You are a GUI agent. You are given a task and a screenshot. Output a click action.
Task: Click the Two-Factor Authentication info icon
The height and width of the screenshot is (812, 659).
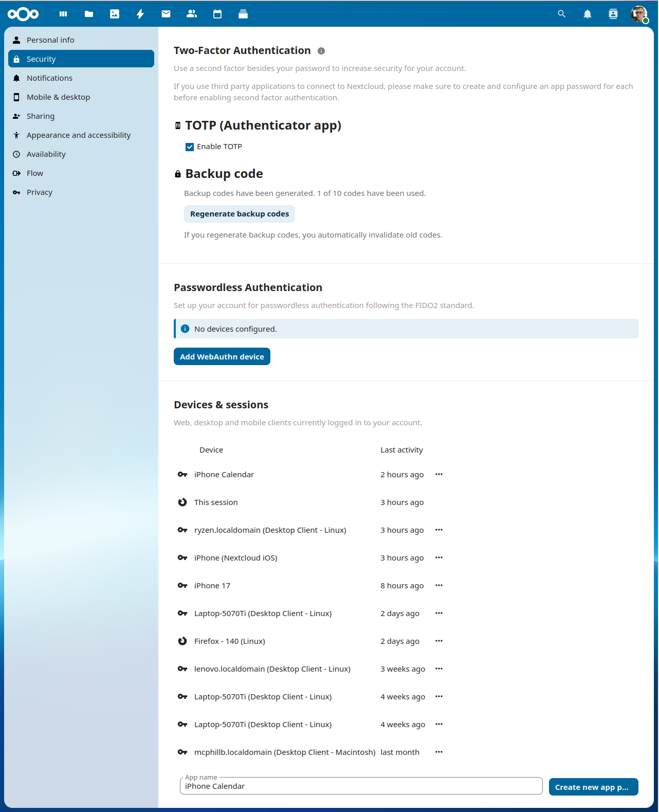[x=321, y=51]
